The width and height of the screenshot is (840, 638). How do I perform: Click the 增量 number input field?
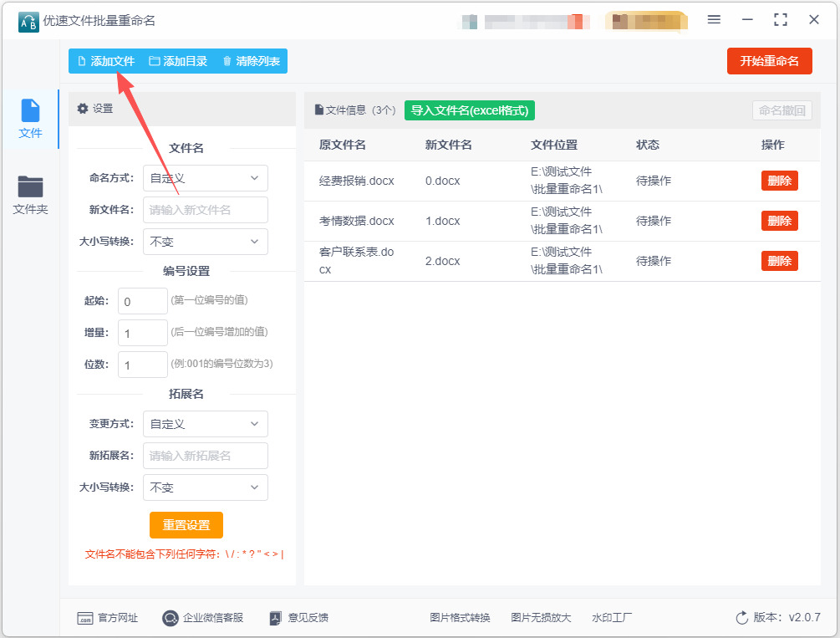142,333
